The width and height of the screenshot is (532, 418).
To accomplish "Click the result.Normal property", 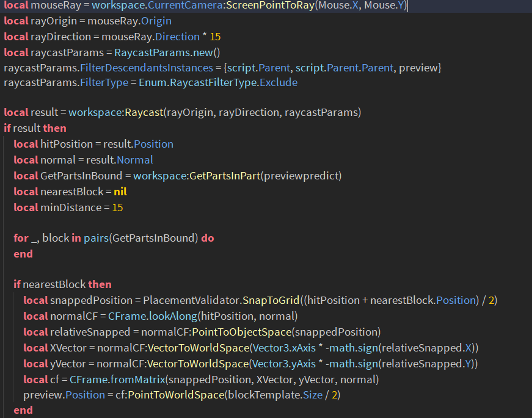I will 134,160.
